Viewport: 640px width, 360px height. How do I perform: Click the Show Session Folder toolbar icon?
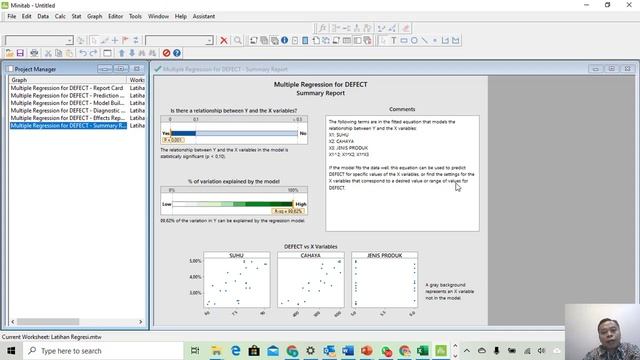point(253,40)
